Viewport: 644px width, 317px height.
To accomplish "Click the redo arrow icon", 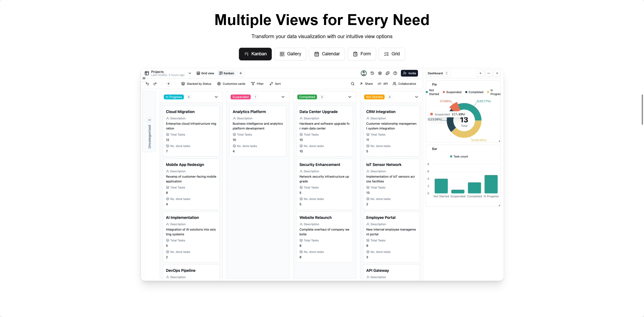I will point(155,84).
